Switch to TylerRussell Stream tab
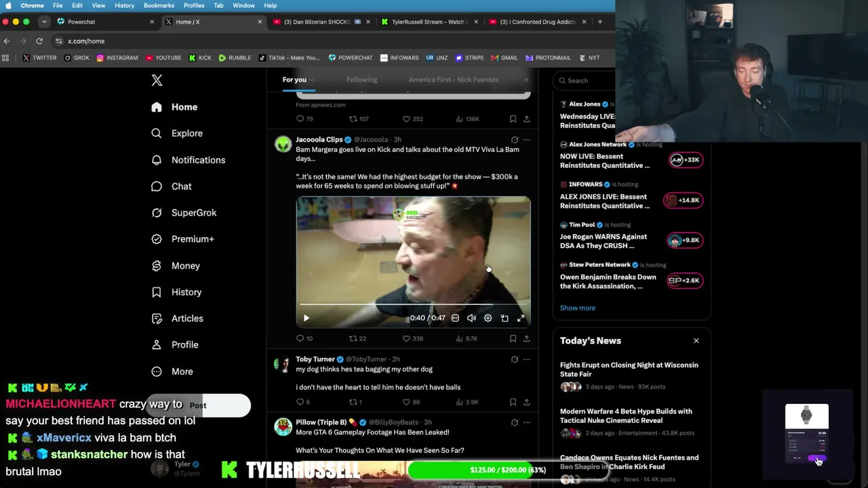This screenshot has width=868, height=488. (x=429, y=22)
